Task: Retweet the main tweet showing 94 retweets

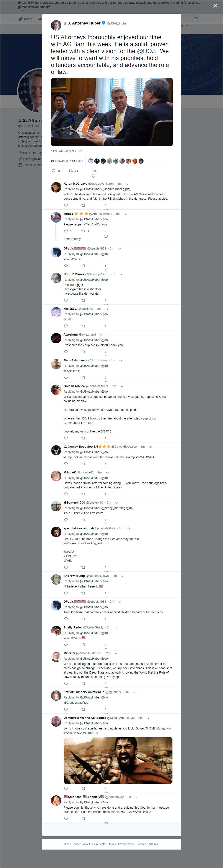Action: click(x=71, y=171)
